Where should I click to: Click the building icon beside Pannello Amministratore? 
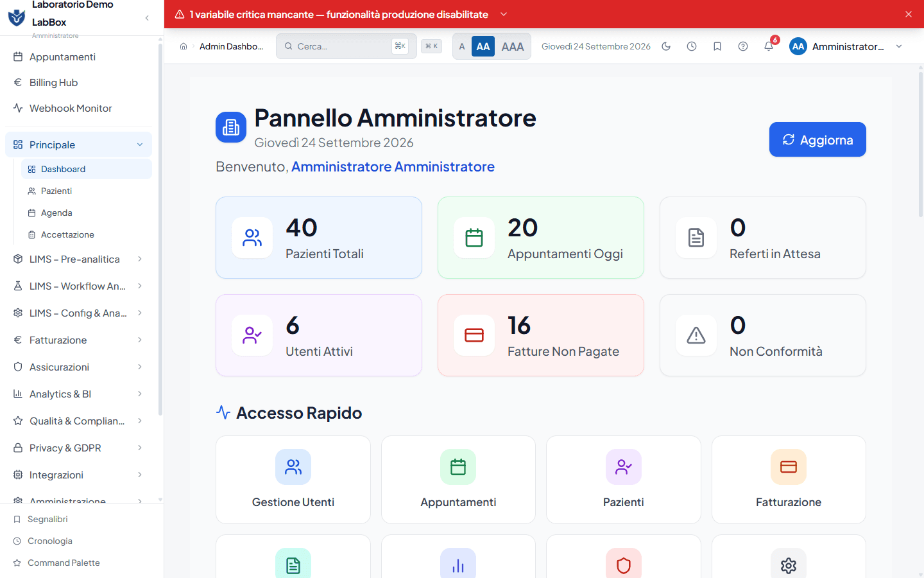point(231,127)
